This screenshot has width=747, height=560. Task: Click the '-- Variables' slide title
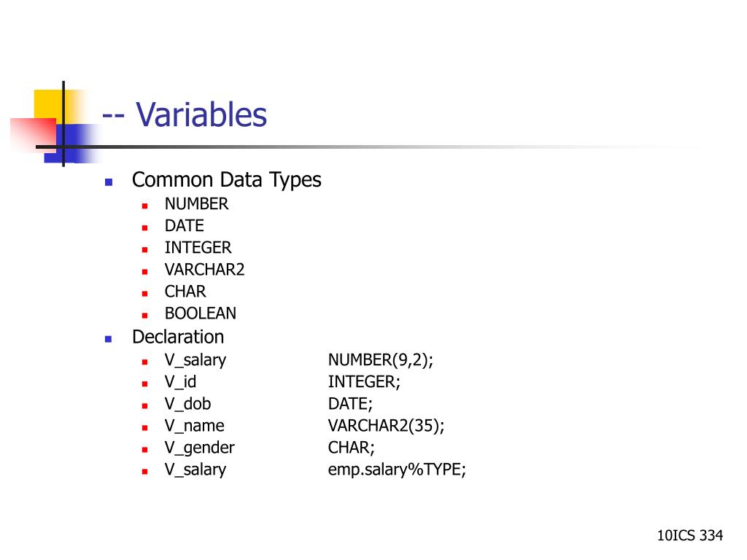[185, 114]
